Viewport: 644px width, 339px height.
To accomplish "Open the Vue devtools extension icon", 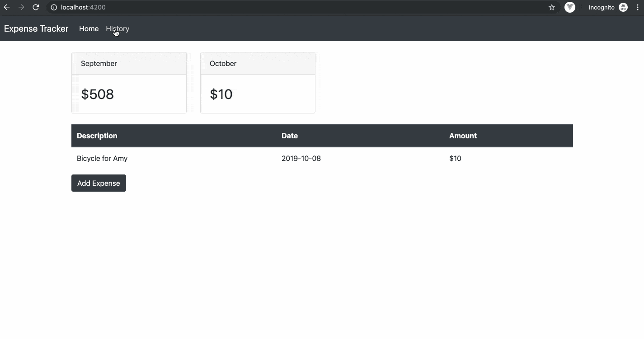I will (x=569, y=7).
